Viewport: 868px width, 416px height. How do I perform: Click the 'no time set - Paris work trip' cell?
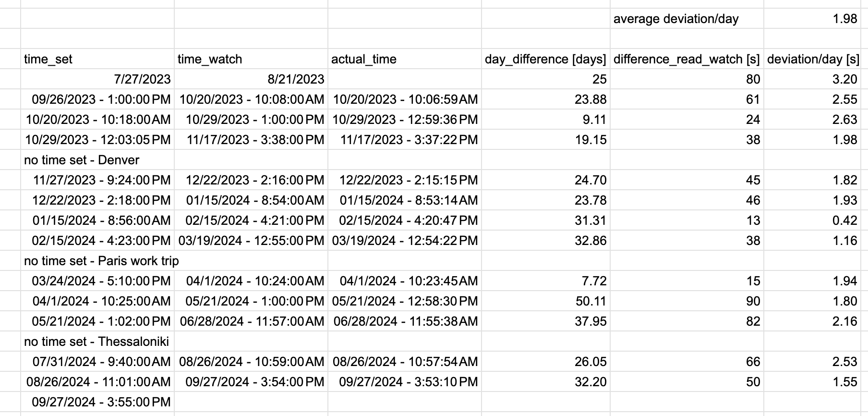click(x=97, y=261)
